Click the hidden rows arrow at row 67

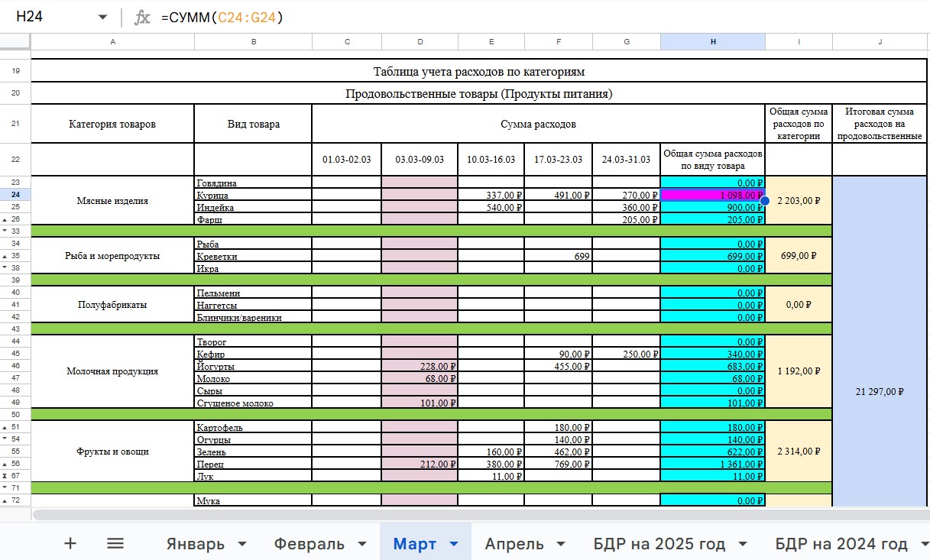pyautogui.click(x=5, y=477)
